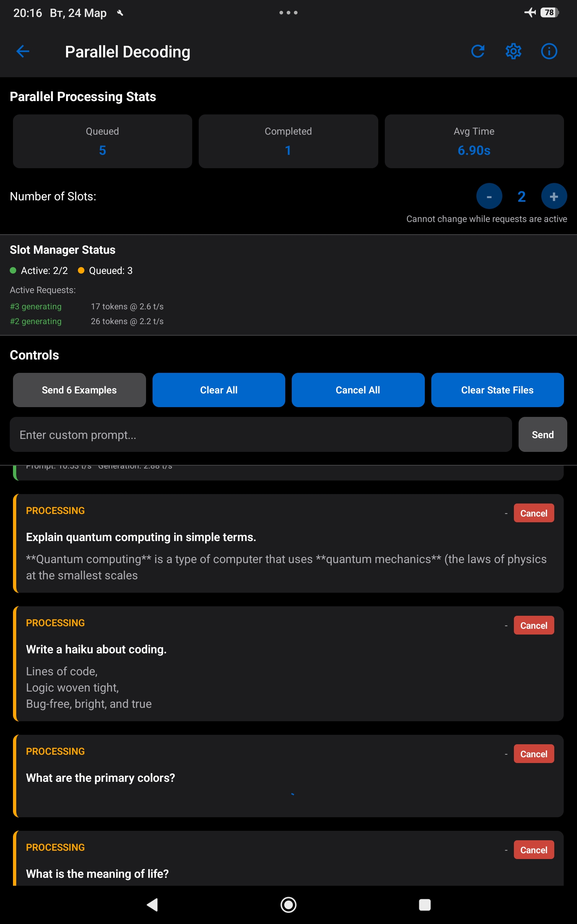Screen dimensions: 577x924
Task: Tap the back arrow icon
Action: click(23, 52)
